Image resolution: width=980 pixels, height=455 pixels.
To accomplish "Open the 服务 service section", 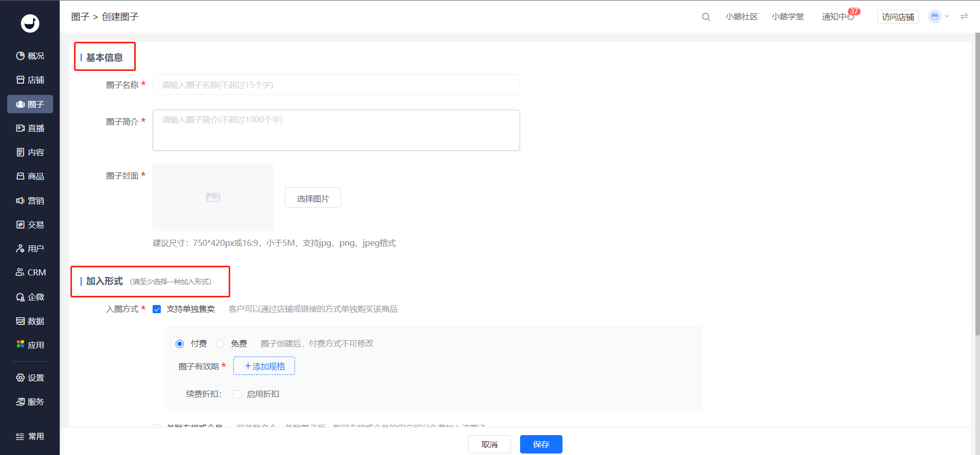I will coord(30,401).
